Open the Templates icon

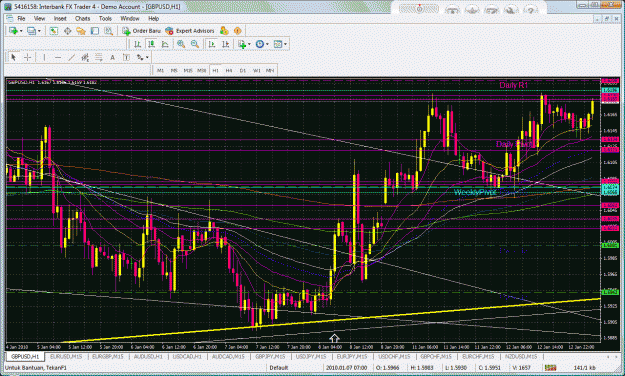coord(278,44)
